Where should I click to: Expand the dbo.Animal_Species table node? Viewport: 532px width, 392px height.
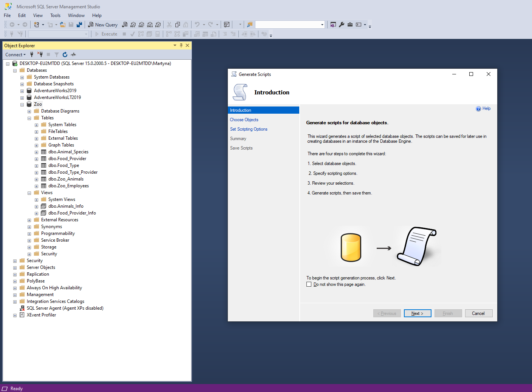pos(36,152)
